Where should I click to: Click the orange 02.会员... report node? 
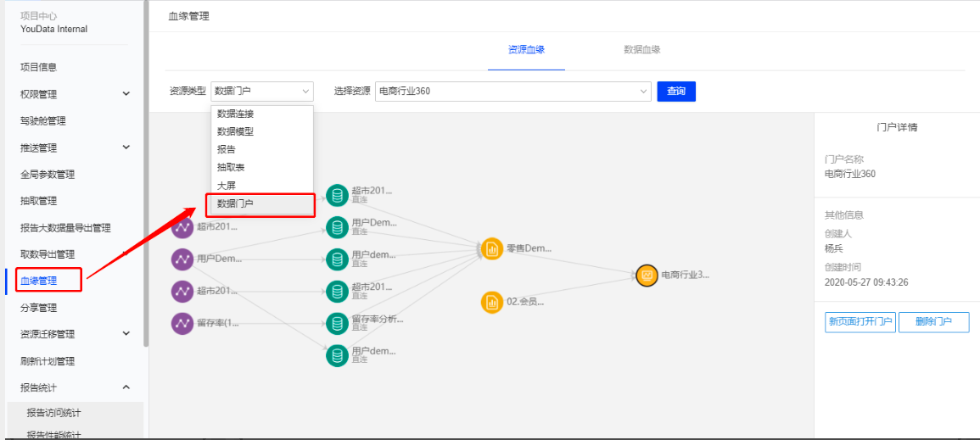tap(492, 302)
